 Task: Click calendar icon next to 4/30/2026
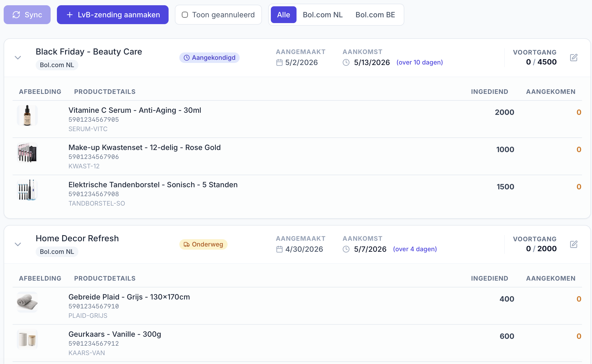click(279, 249)
